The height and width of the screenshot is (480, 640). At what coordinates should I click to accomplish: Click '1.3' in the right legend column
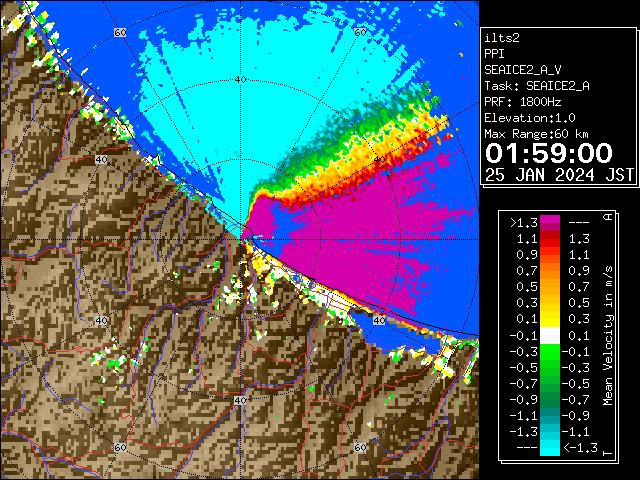(579, 239)
